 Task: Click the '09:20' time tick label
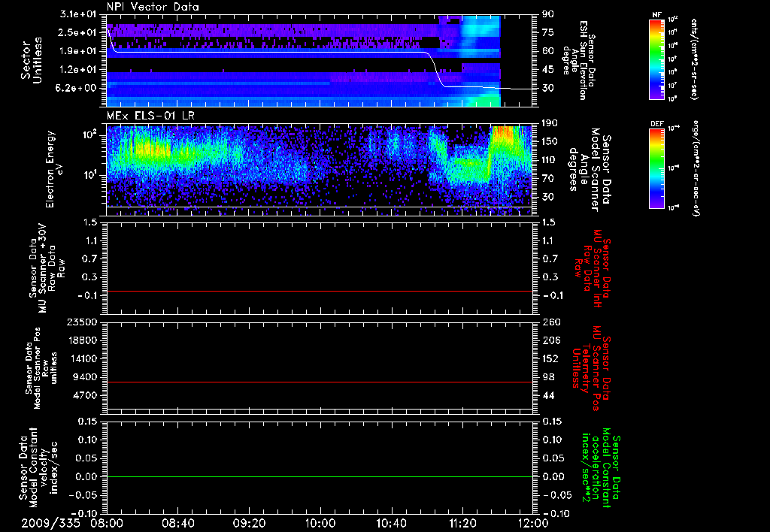(x=249, y=523)
